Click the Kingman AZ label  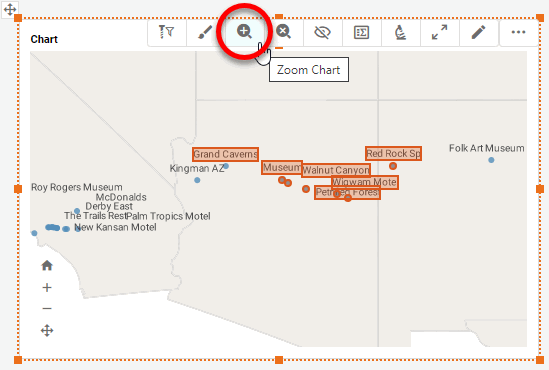point(197,168)
